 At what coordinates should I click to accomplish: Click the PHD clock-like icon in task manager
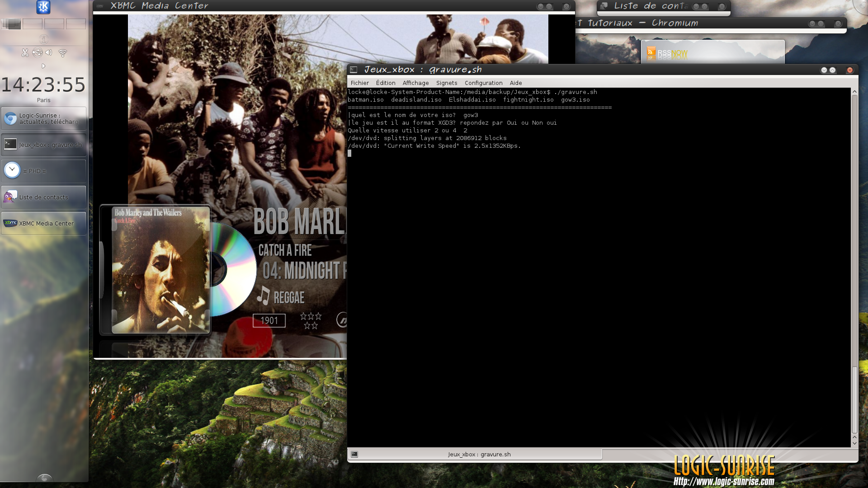point(12,170)
